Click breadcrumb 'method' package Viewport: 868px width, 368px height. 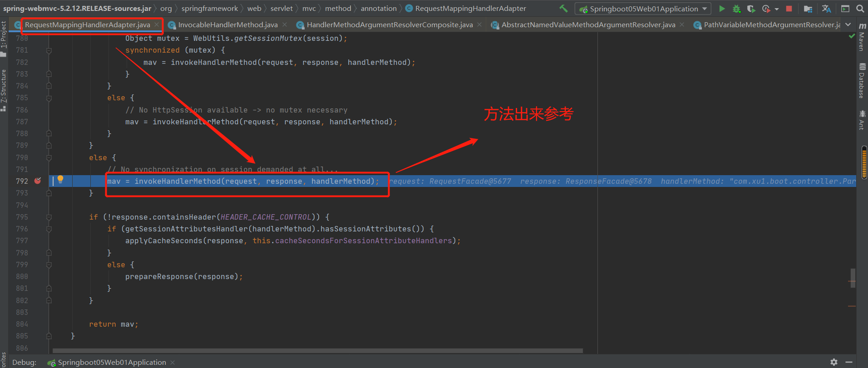point(338,8)
